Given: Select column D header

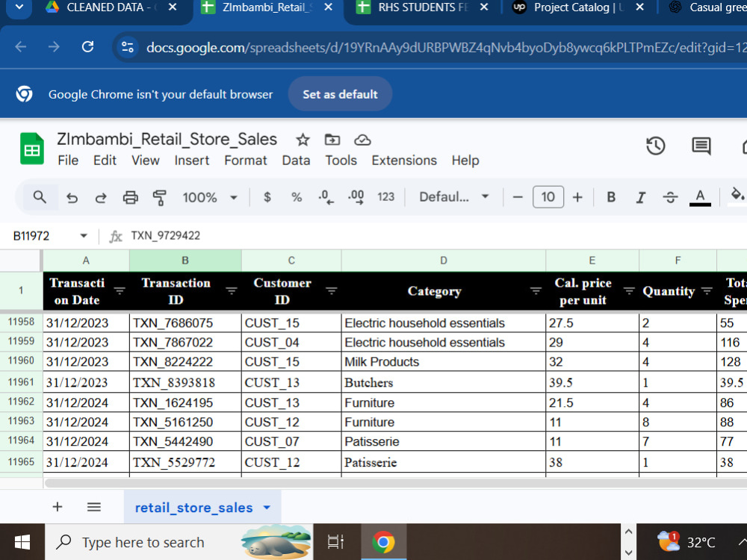Looking at the screenshot, I should pyautogui.click(x=443, y=261).
